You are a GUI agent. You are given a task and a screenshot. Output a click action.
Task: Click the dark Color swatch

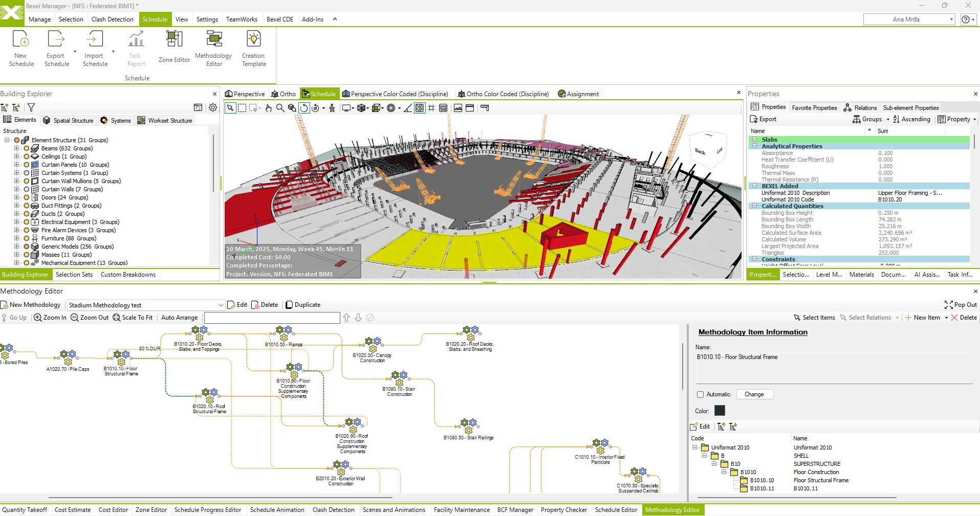pos(720,411)
